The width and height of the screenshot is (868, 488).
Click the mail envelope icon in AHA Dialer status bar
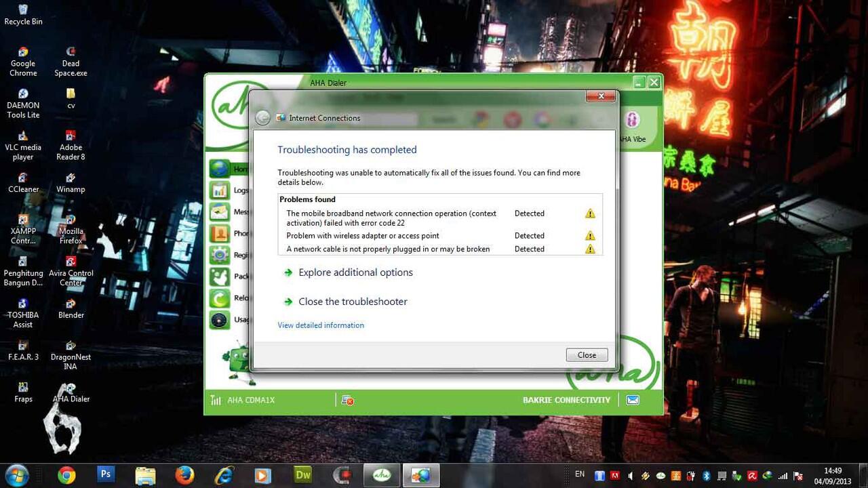633,400
